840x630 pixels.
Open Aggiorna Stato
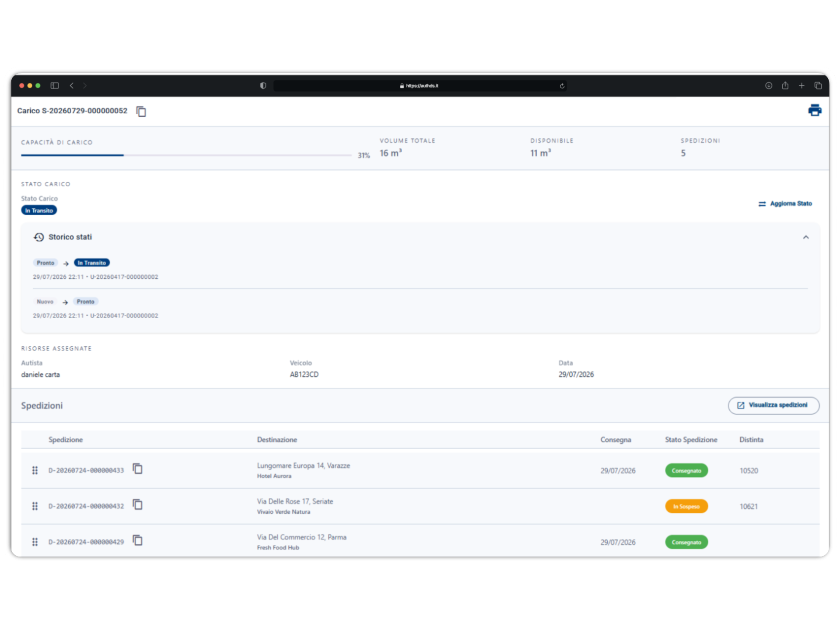tap(785, 204)
